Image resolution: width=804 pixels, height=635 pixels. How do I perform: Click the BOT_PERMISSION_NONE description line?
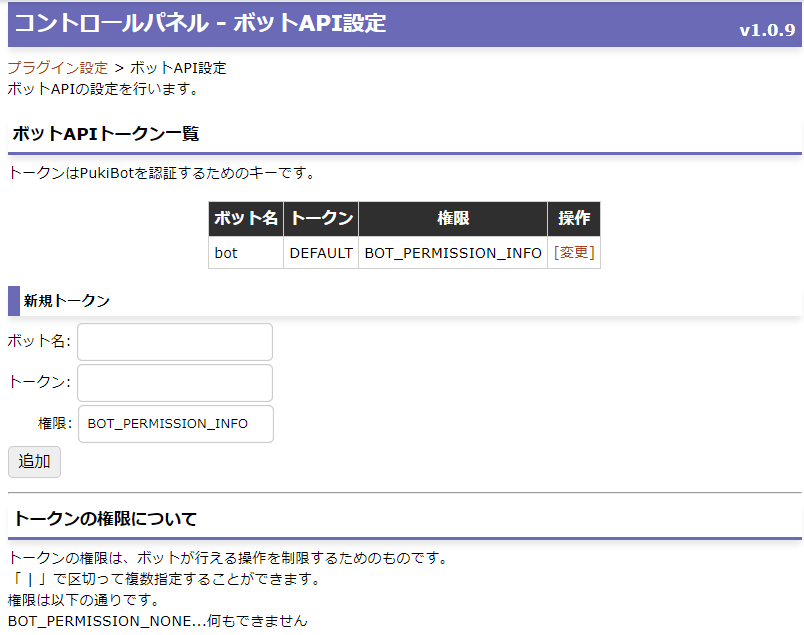click(x=158, y=621)
